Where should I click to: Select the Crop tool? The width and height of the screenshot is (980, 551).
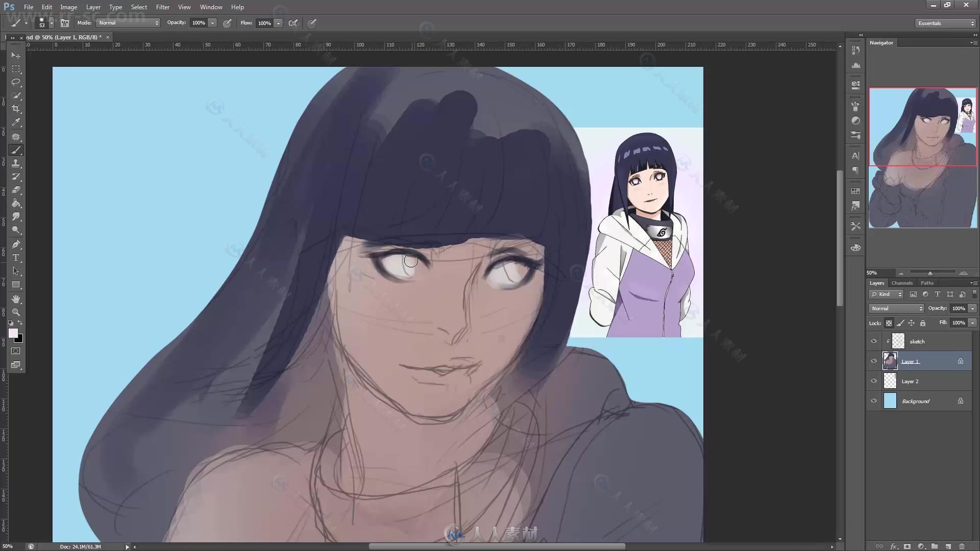[x=16, y=109]
